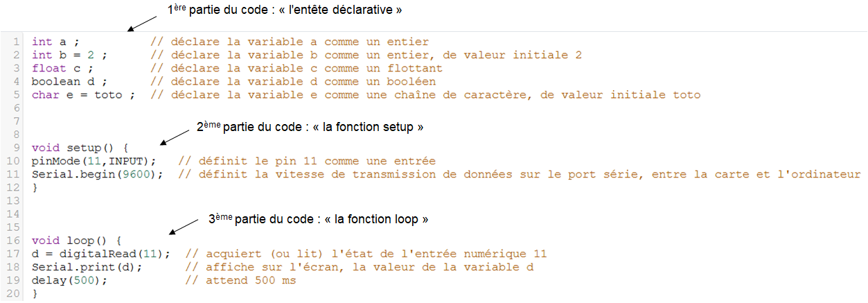This screenshot has height=303, width=868.
Task: Click the Serial.print(d) statement
Action: pos(87,267)
